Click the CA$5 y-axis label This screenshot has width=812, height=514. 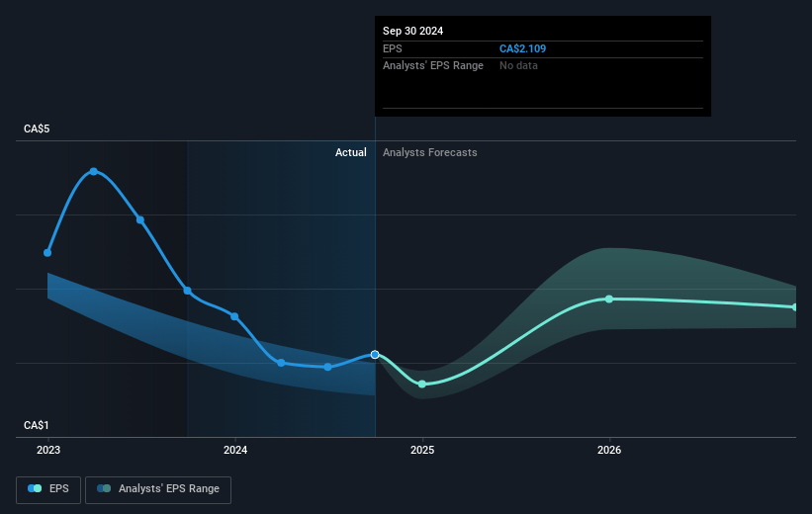click(x=37, y=128)
